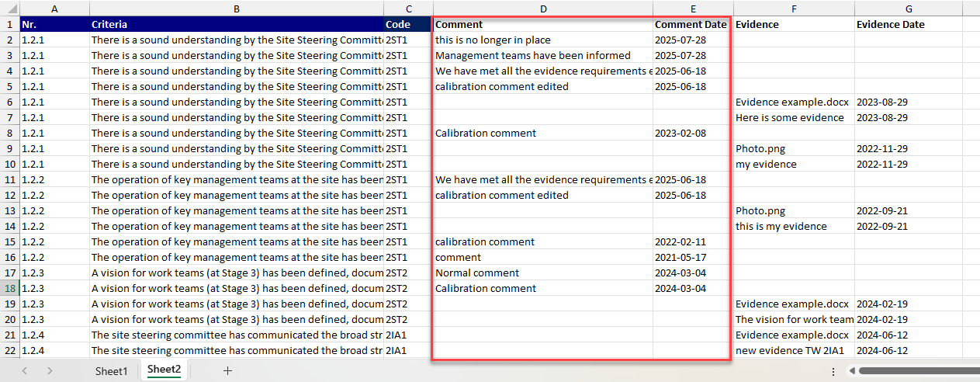The height and width of the screenshot is (382, 980).
Task: Click the horizontal scrollbar left arrow
Action: point(852,371)
